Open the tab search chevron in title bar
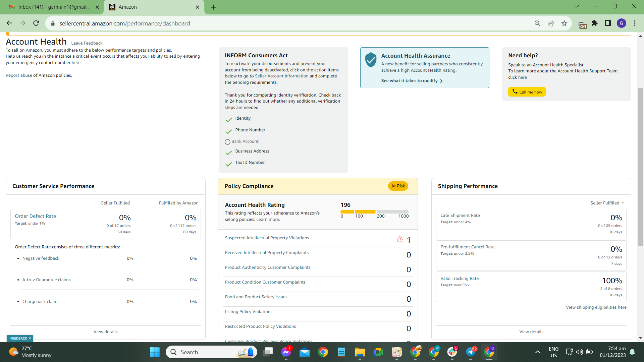 point(577,6)
